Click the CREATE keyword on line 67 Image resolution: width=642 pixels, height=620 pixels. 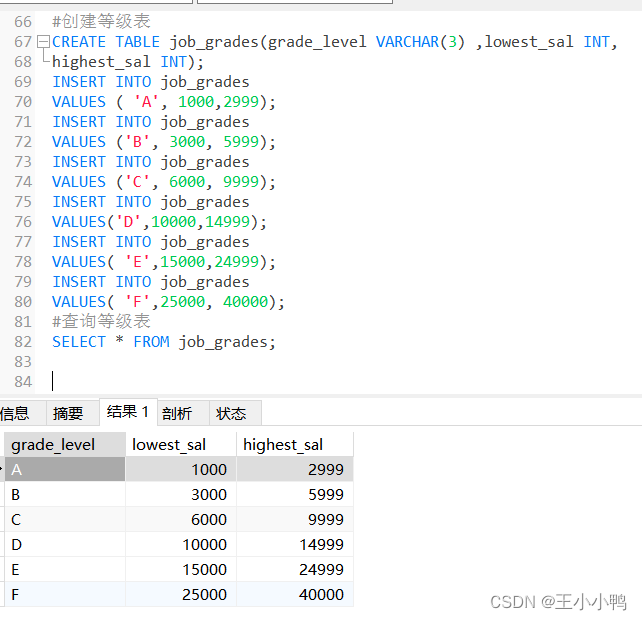pyautogui.click(x=79, y=42)
